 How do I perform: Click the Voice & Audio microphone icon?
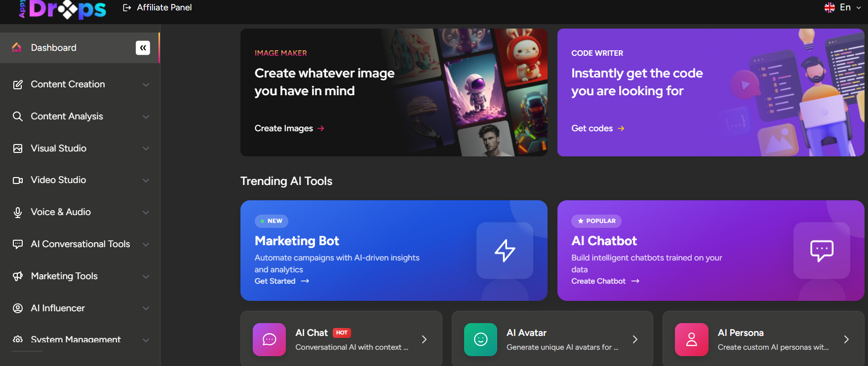[18, 212]
